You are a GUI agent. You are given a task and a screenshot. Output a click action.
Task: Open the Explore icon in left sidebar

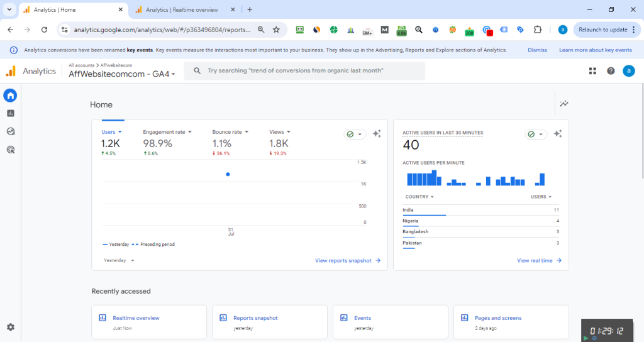coord(10,131)
